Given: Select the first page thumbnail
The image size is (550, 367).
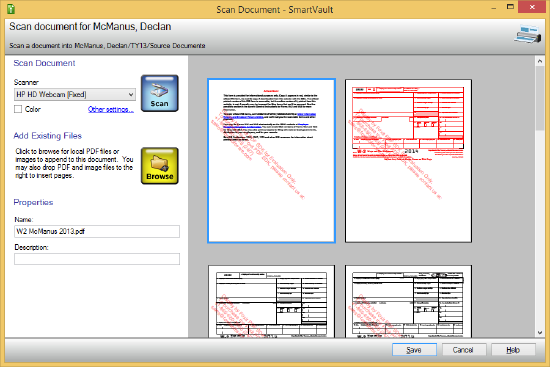Looking at the screenshot, I should [x=271, y=161].
